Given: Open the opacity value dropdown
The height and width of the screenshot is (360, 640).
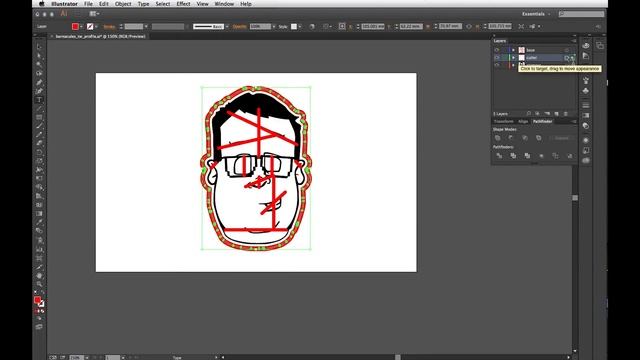Looking at the screenshot, I should [x=273, y=27].
